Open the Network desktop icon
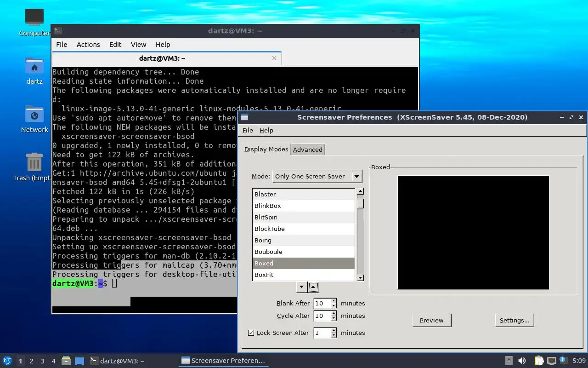This screenshot has width=588, height=368. [34, 114]
